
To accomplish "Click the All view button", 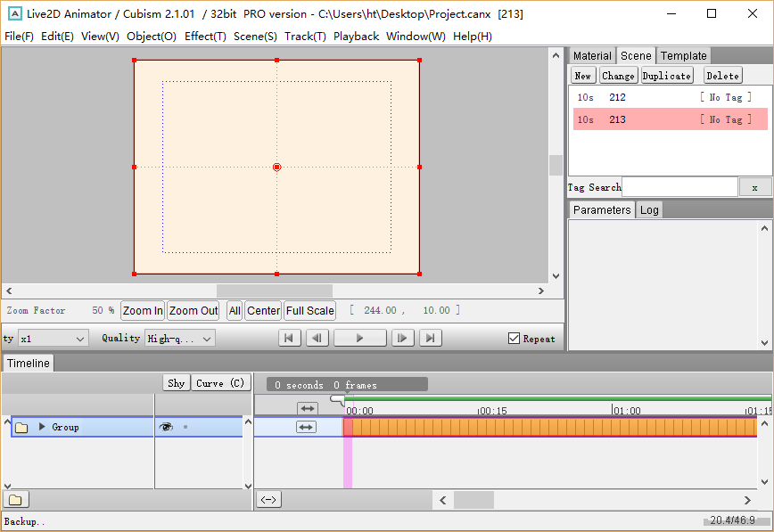I will (x=235, y=310).
